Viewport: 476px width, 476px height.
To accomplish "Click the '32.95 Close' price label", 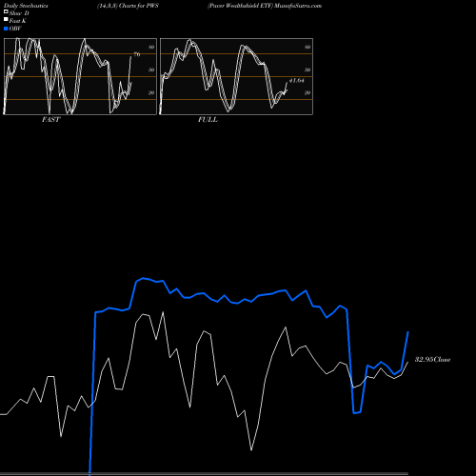I will pyautogui.click(x=433, y=360).
